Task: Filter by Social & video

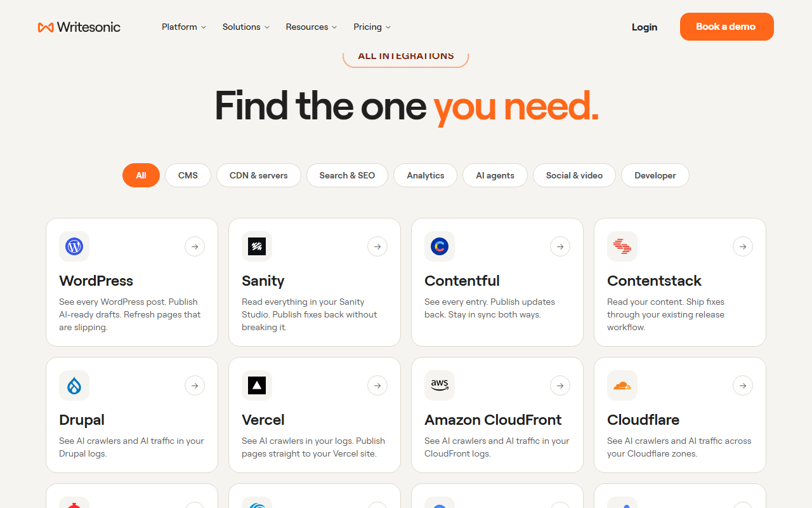Action: [574, 175]
